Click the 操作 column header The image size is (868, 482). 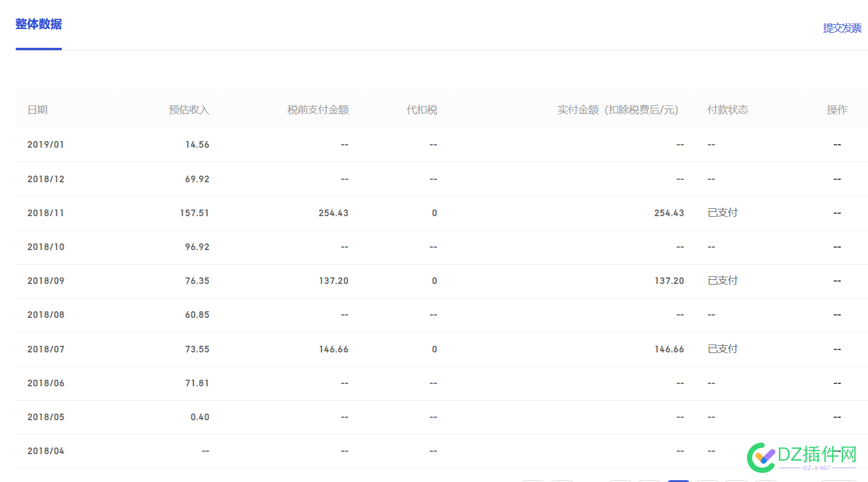pyautogui.click(x=837, y=110)
